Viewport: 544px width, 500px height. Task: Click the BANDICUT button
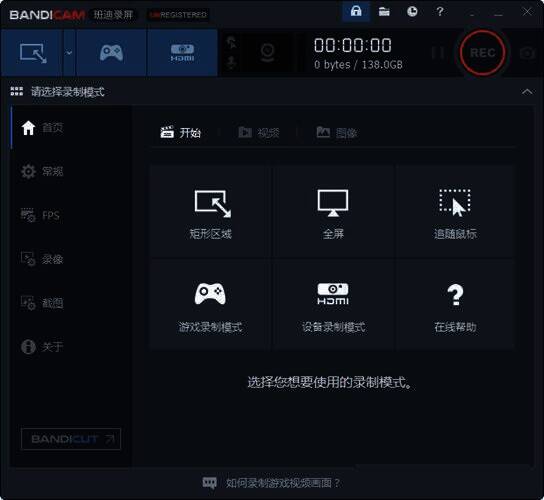(71, 439)
